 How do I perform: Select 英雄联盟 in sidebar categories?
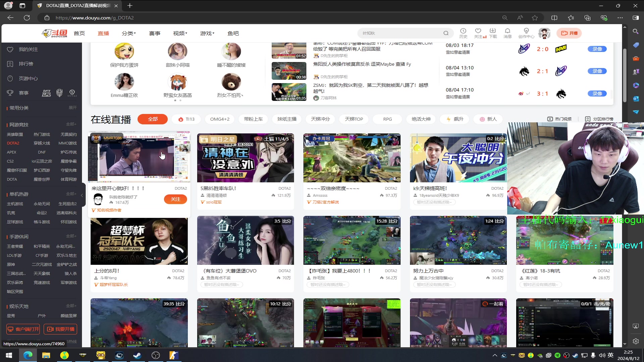[15, 134]
